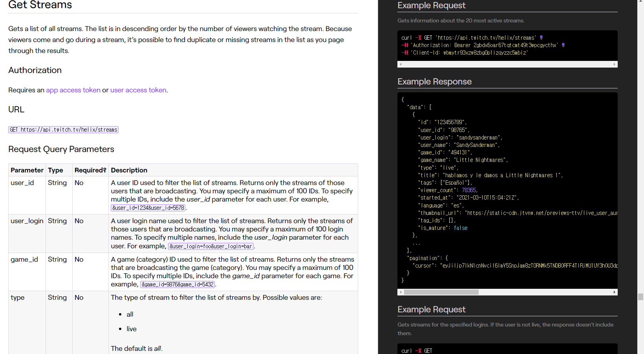Click scroll-left arrow under Example Request code
The image size is (644, 354).
401,64
